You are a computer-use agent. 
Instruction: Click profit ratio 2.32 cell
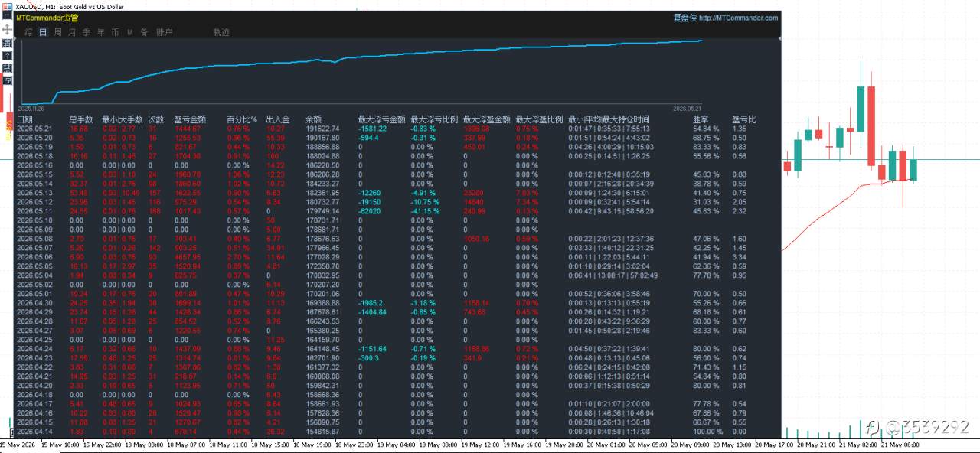point(739,211)
